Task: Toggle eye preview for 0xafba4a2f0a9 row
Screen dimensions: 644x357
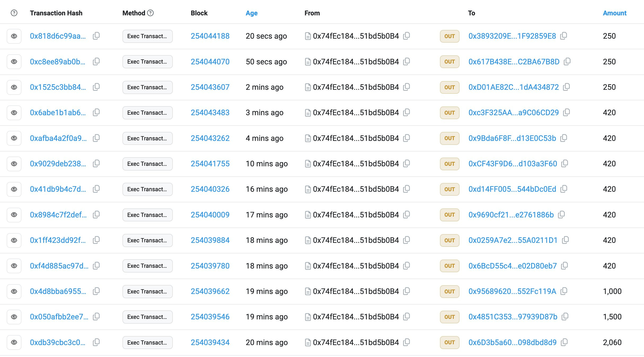Action: pyautogui.click(x=14, y=138)
